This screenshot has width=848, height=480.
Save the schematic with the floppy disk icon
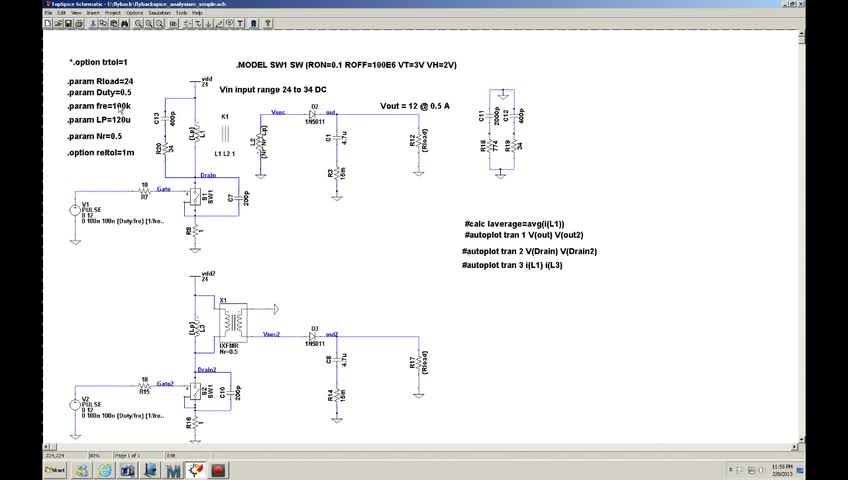point(68,23)
